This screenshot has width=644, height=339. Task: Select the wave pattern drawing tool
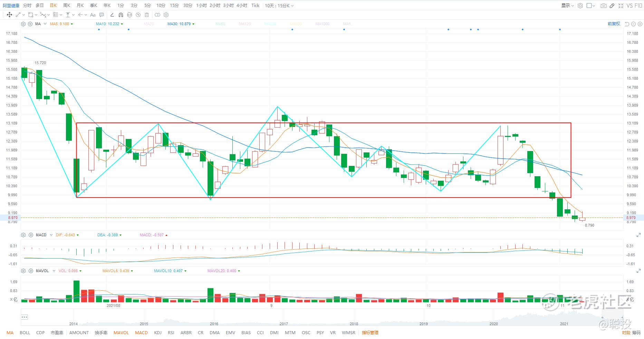click(43, 15)
